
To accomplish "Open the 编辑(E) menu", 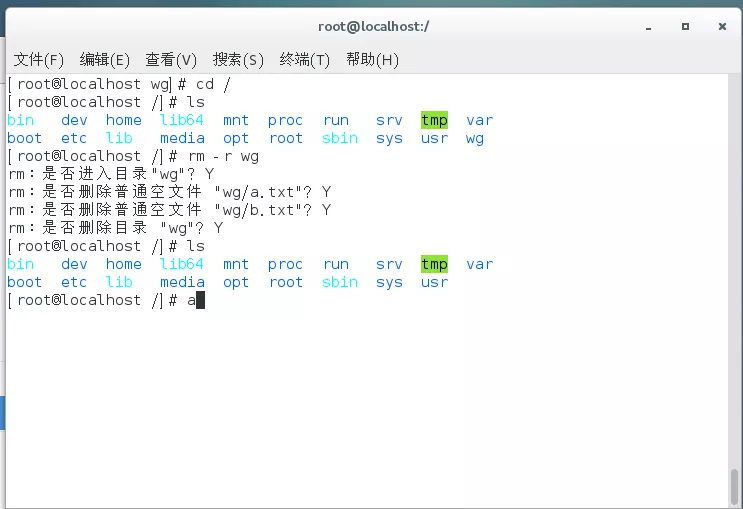I will pos(105,60).
